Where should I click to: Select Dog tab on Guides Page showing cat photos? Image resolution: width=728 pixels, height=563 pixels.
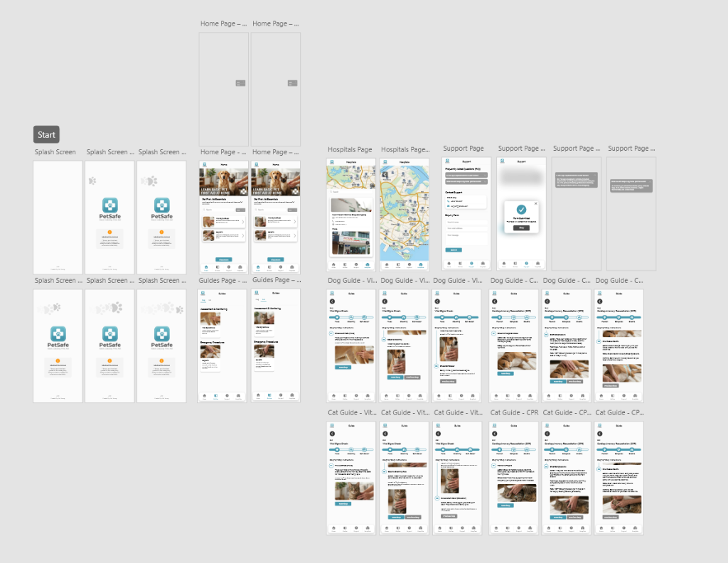257,300
